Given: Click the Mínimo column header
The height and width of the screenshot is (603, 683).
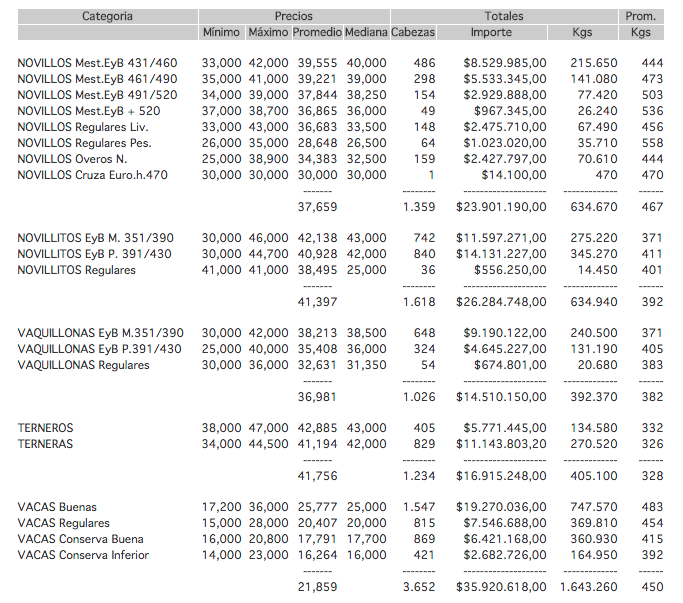Looking at the screenshot, I should click(221, 32).
